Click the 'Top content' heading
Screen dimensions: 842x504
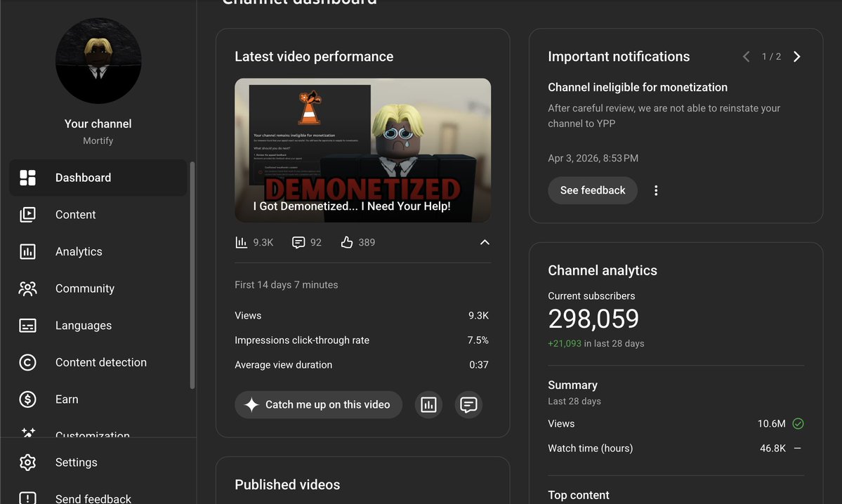click(579, 495)
